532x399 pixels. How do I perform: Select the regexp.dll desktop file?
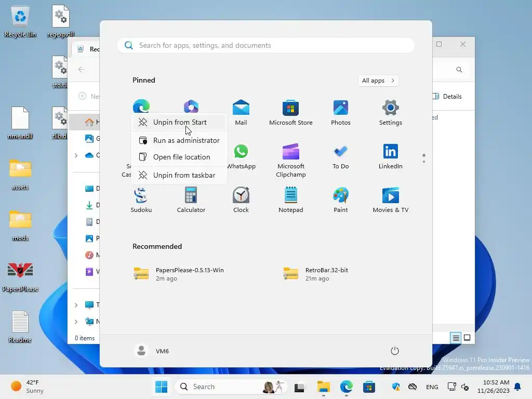tap(60, 22)
